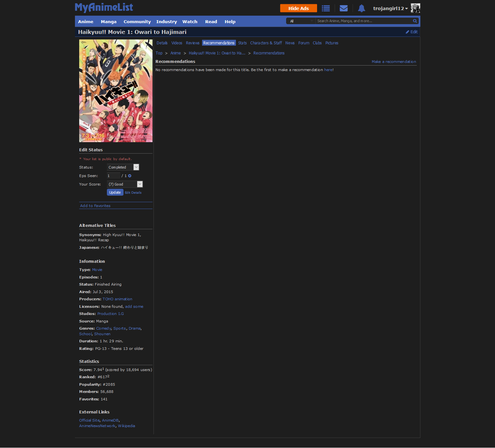Click the Edit Details link
Image resolution: width=495 pixels, height=448 pixels.
click(x=133, y=193)
